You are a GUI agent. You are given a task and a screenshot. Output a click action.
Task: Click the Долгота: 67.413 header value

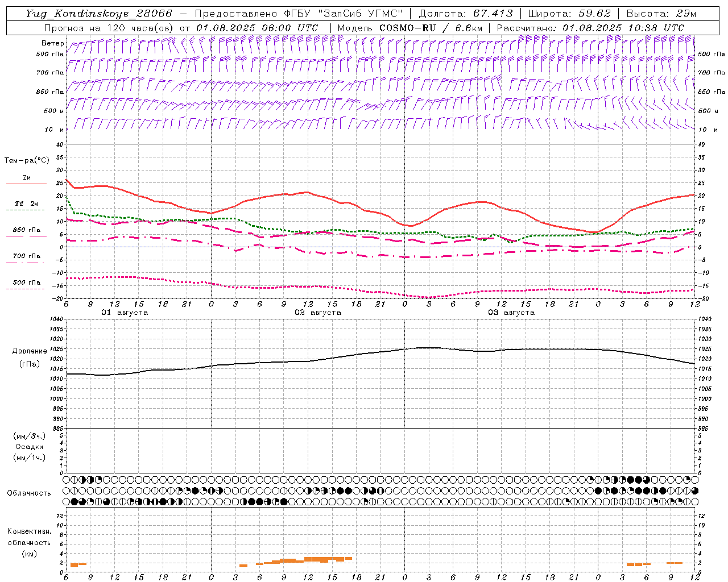click(466, 14)
